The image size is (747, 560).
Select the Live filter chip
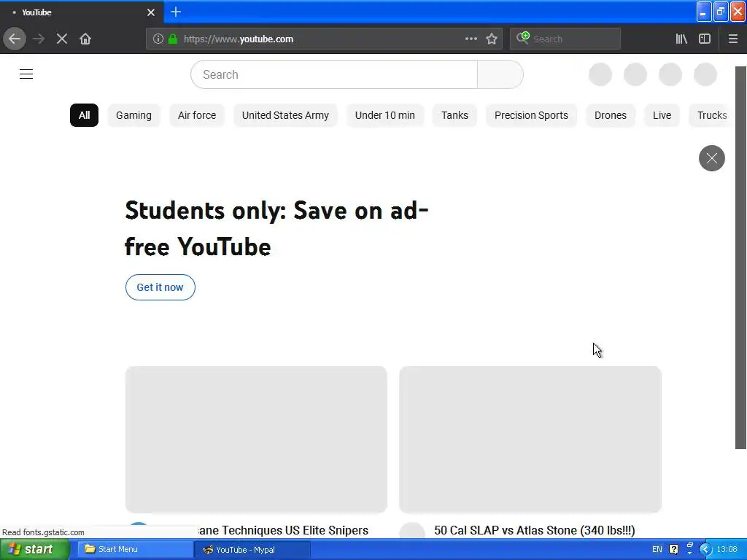662,115
